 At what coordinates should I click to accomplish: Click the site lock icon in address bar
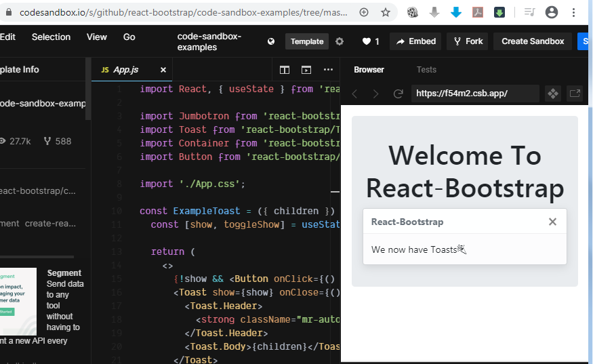coord(9,12)
